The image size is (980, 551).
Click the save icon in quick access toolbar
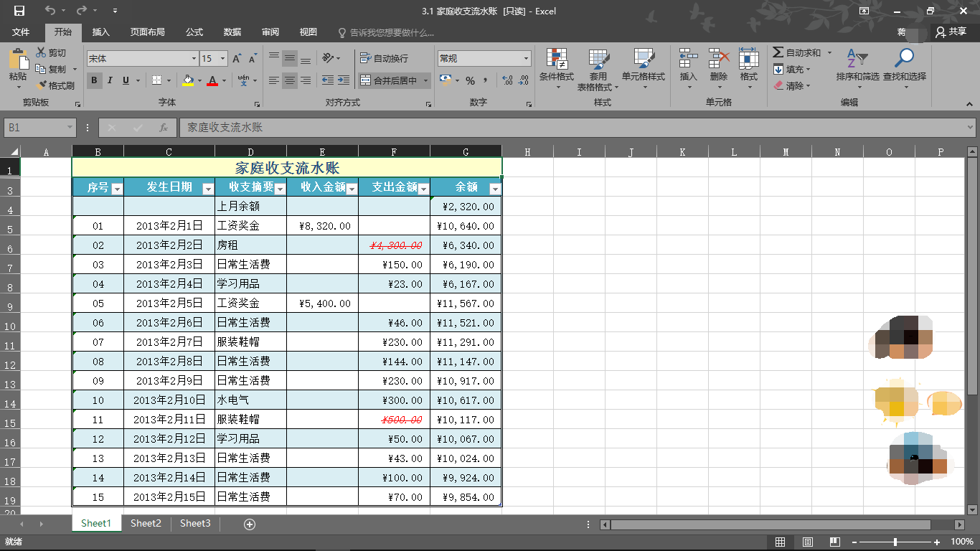pyautogui.click(x=19, y=11)
